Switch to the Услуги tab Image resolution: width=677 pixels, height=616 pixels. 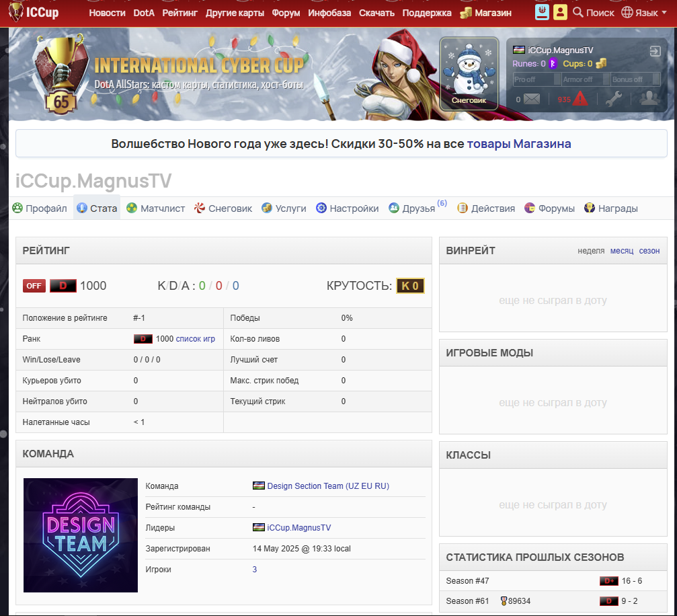click(x=284, y=208)
